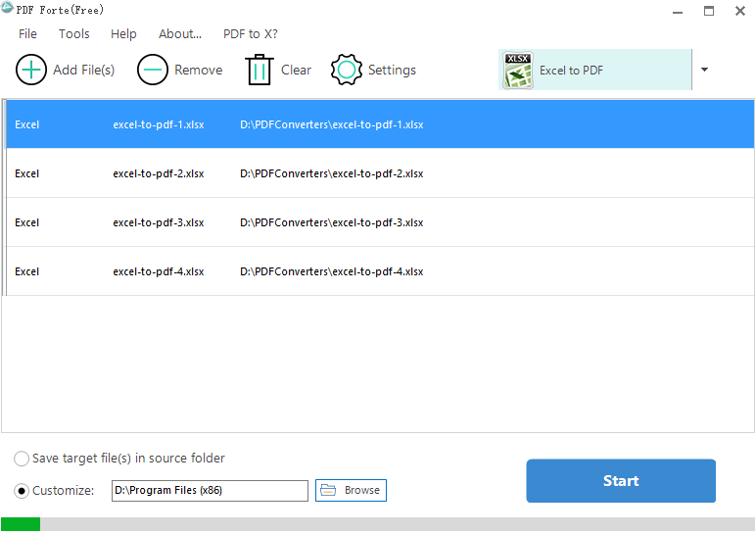Click the Remove label in the toolbar
This screenshot has width=756, height=534.
coord(199,70)
